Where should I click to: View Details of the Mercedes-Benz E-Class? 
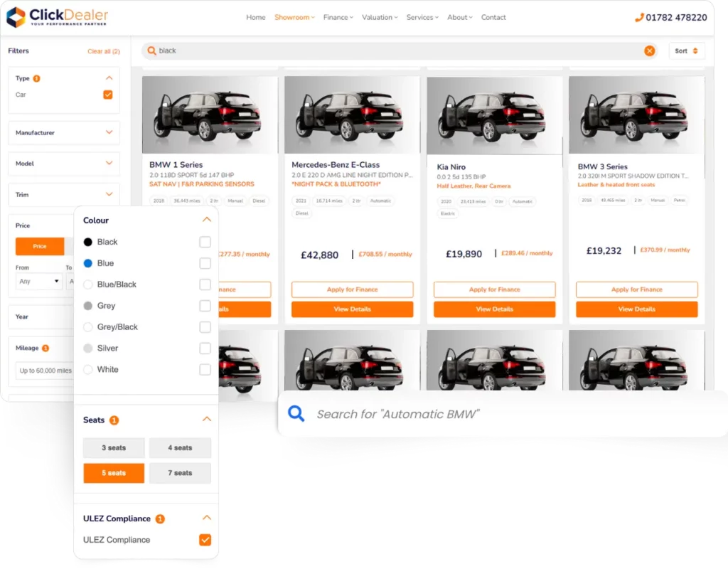click(x=353, y=309)
